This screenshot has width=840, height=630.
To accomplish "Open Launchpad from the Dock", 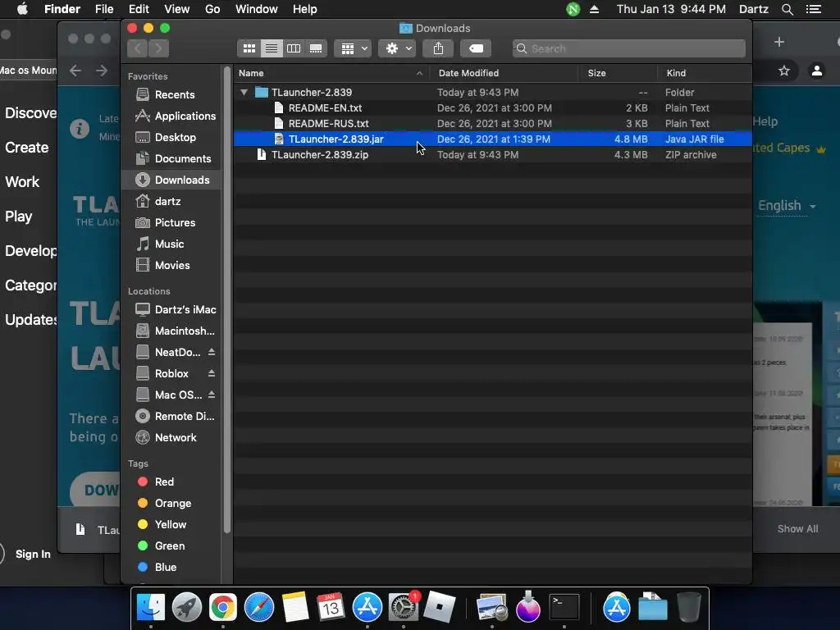I will (x=186, y=607).
